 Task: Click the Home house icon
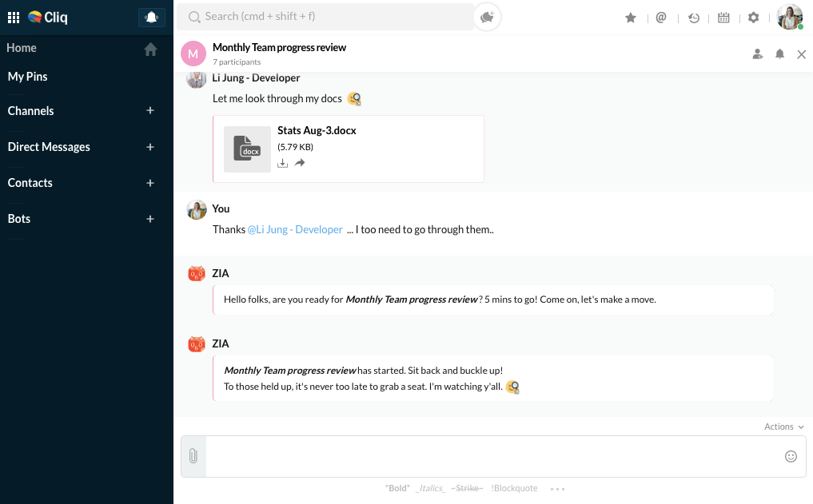[150, 49]
